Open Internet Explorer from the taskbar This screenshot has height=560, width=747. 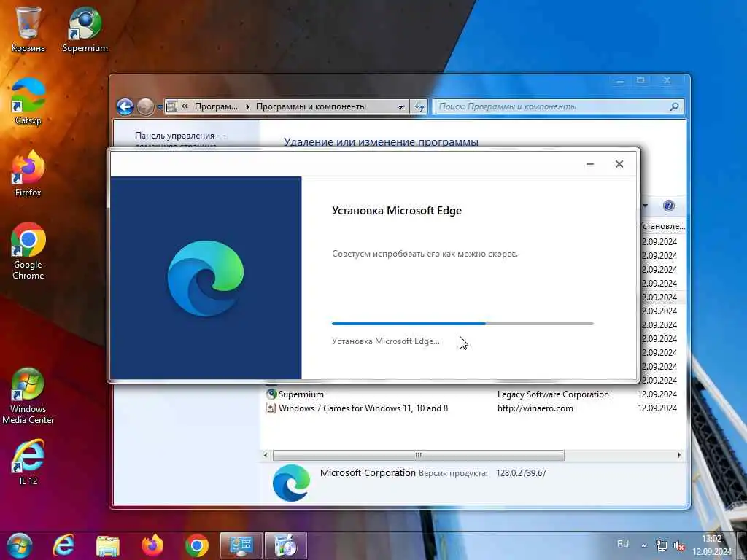pos(64,545)
